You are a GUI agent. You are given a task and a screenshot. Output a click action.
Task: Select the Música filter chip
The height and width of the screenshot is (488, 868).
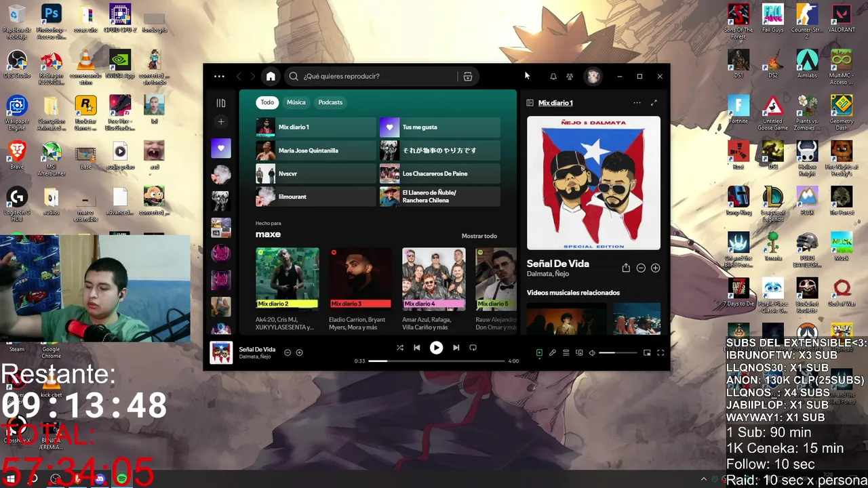pyautogui.click(x=296, y=102)
